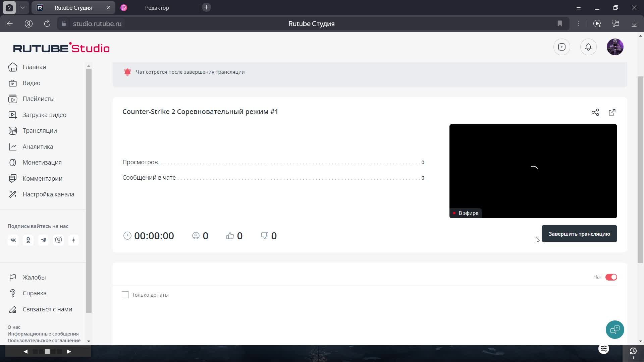The image size is (644, 362).
Task: Click the add-content plus icon in header
Action: point(562,47)
